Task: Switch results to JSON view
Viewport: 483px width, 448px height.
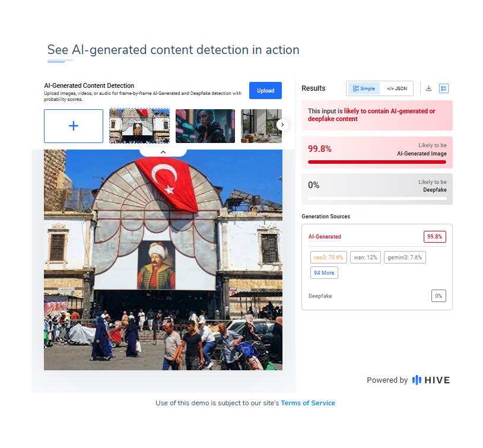Action: 397,88
